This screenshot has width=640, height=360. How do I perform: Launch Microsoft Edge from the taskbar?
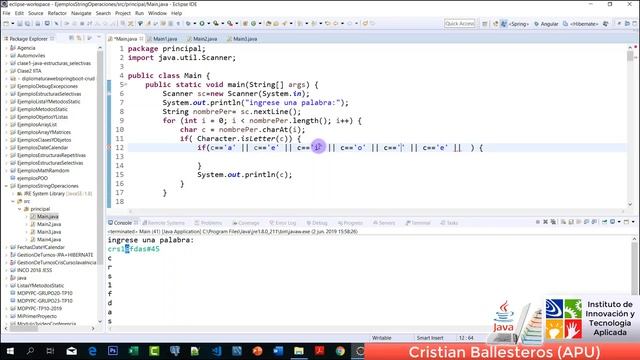pyautogui.click(x=92, y=351)
